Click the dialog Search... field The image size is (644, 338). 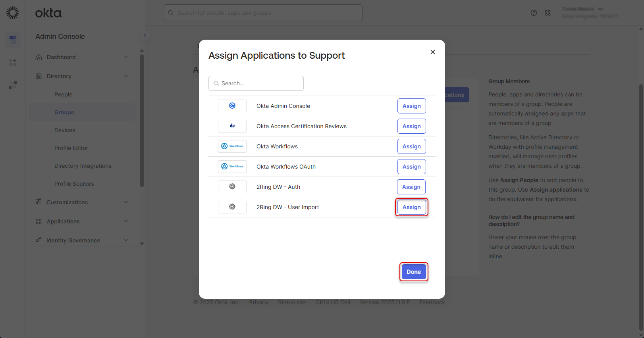coord(256,83)
